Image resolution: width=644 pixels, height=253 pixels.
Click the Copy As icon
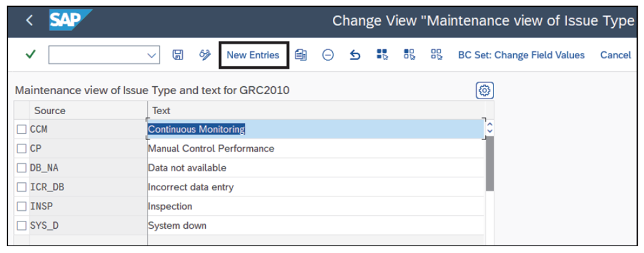click(x=301, y=55)
